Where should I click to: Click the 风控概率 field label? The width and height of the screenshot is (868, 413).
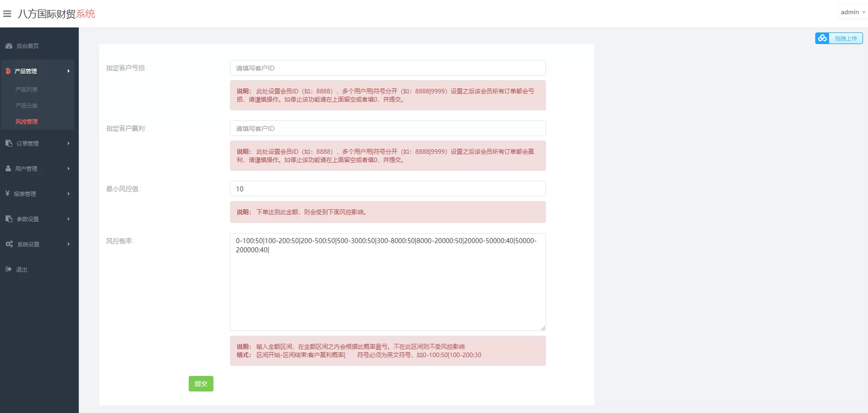click(120, 241)
